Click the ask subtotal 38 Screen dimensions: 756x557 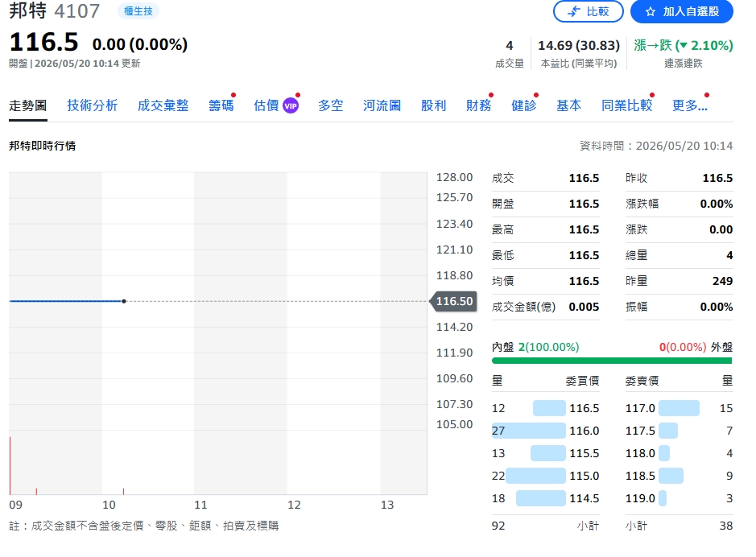(726, 526)
